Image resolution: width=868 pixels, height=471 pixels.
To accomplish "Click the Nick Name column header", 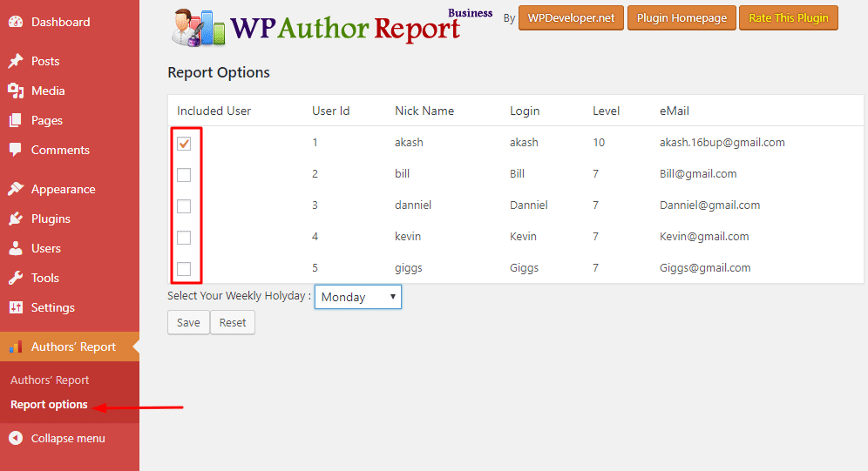I will (424, 111).
